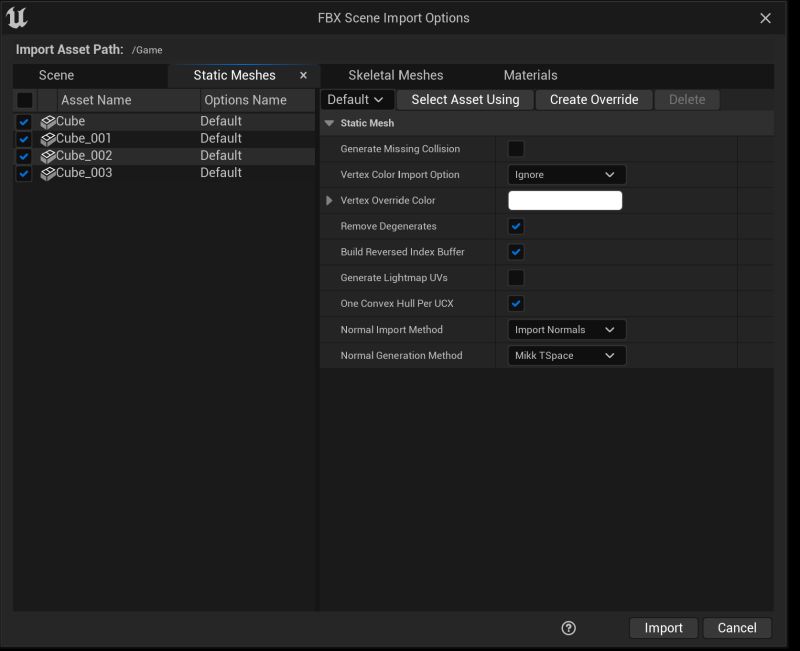Click the X on the Static Meshes tab
Image resolution: width=800 pixels, height=651 pixels.
click(x=303, y=75)
